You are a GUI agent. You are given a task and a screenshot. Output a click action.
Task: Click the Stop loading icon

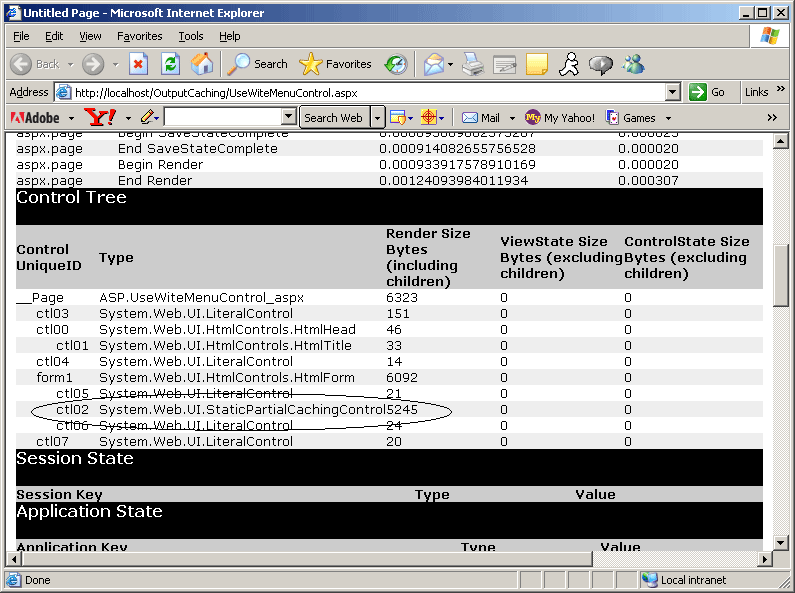[x=139, y=64]
